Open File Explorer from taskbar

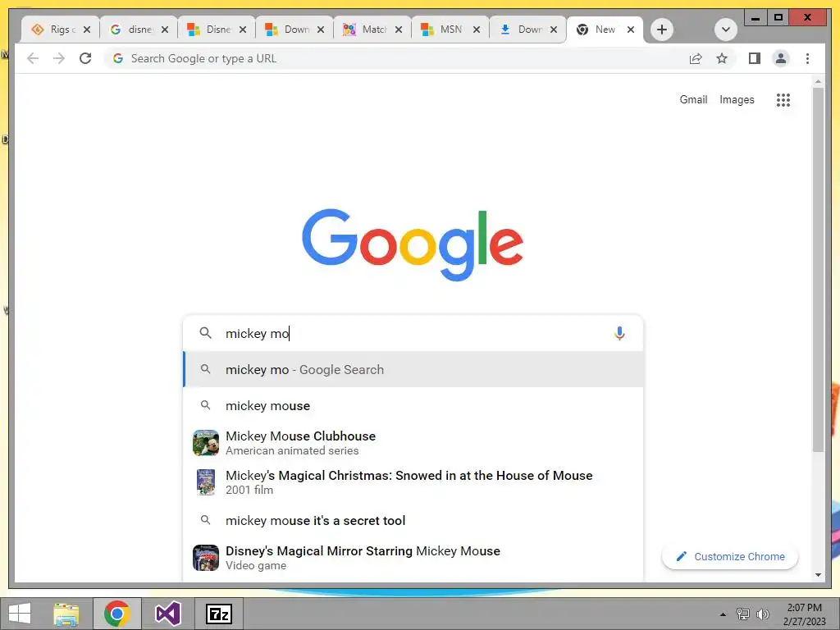coord(66,614)
